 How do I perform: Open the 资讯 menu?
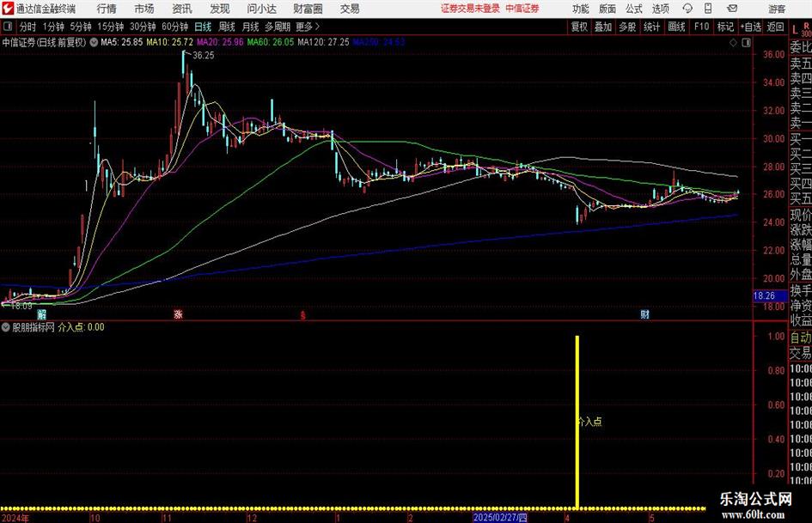(182, 9)
